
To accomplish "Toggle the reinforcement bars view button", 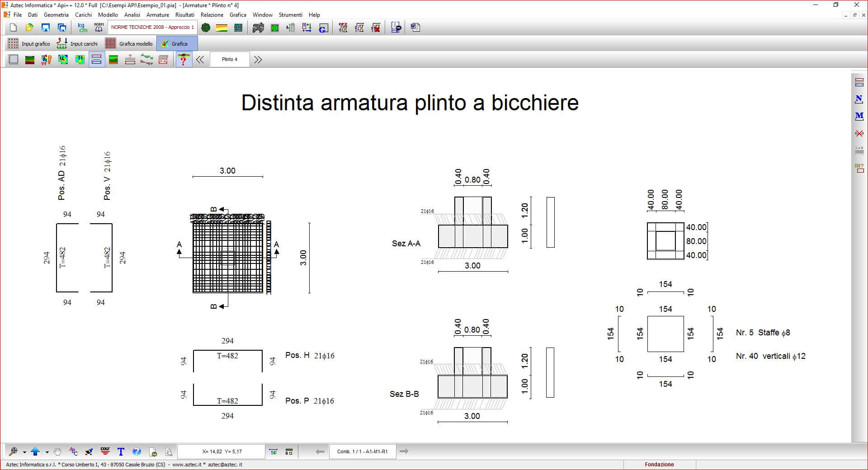I will 96,60.
